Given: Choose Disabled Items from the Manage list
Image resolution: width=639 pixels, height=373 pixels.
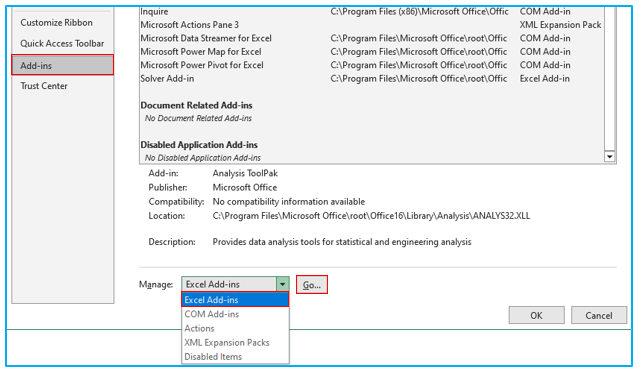Looking at the screenshot, I should (x=235, y=357).
